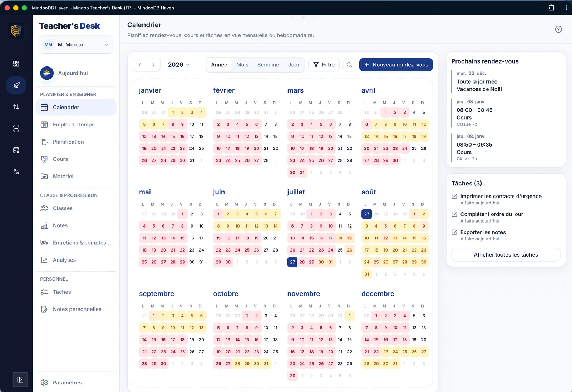Click the up-down sync arrows rail icon
This screenshot has height=392, width=572.
coord(16,107)
